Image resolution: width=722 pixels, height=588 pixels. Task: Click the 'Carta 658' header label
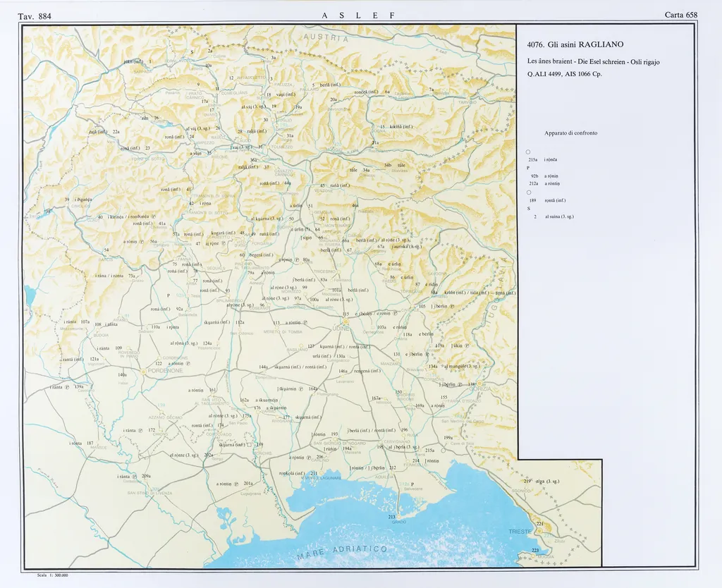coord(680,16)
